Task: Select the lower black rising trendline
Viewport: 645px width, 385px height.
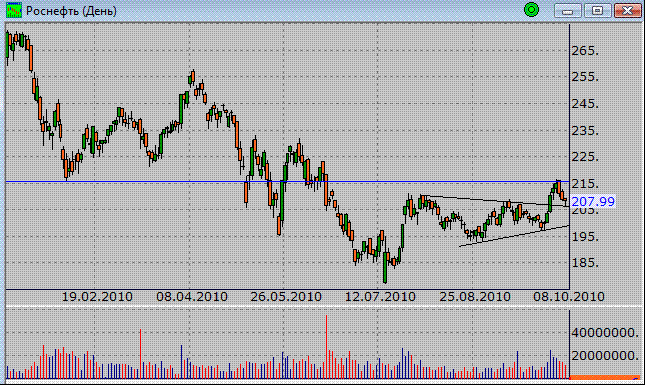Action: pyautogui.click(x=514, y=236)
